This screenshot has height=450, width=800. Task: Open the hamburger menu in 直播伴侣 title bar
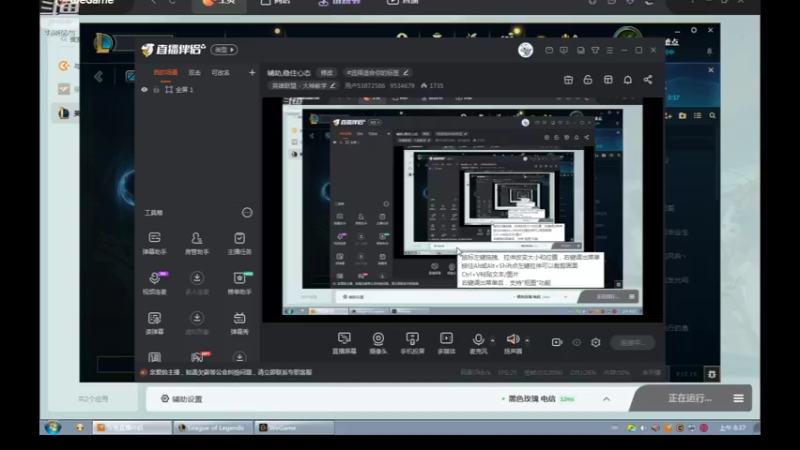point(610,51)
